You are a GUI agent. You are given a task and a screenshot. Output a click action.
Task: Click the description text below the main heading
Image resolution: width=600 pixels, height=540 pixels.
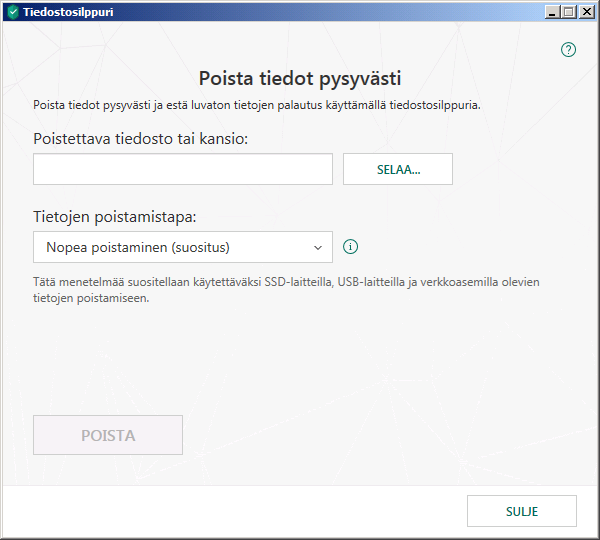pos(257,104)
